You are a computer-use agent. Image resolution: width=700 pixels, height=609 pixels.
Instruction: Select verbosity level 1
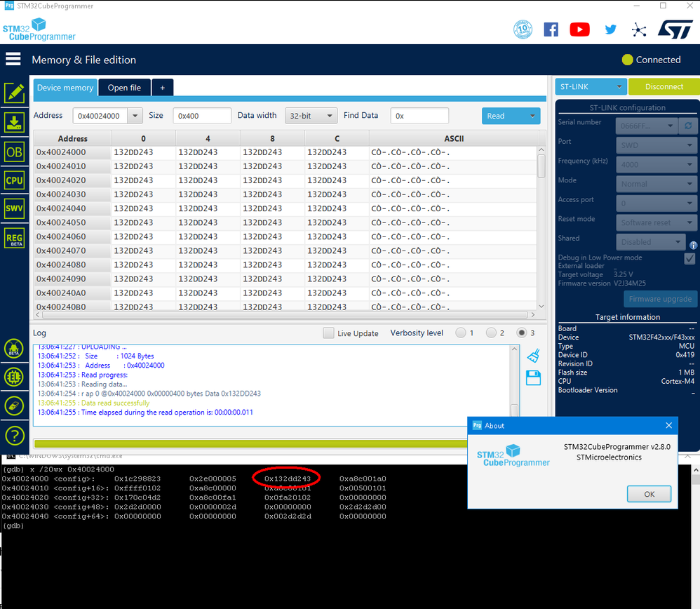pos(460,333)
